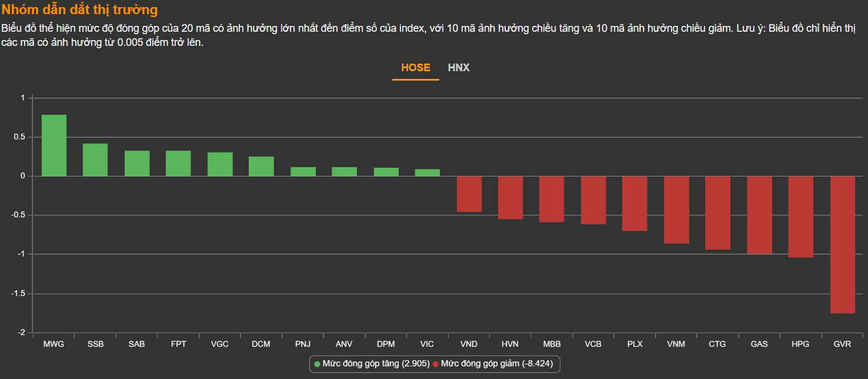The width and height of the screenshot is (868, 379).
Task: Click the red VND bar
Action: 469,194
